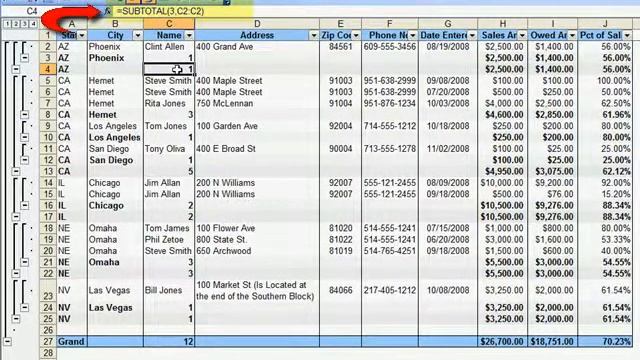Select row 13 header

[x=48, y=171]
